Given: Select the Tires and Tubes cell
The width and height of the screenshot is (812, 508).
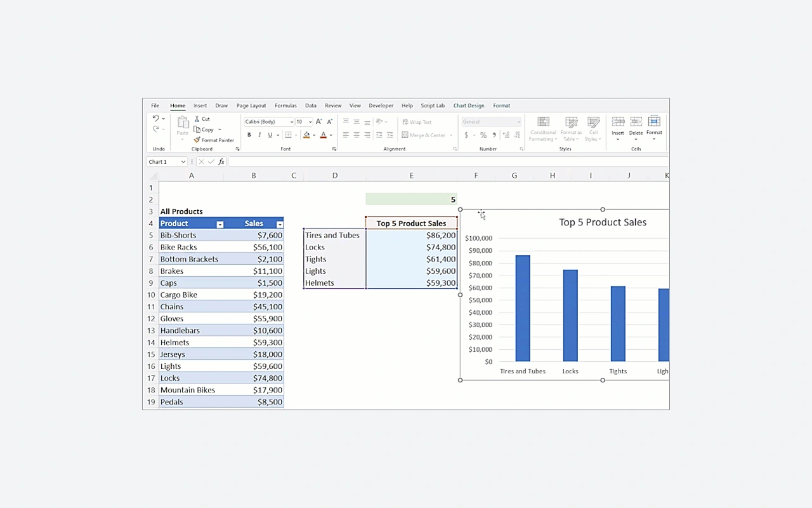Looking at the screenshot, I should point(335,235).
